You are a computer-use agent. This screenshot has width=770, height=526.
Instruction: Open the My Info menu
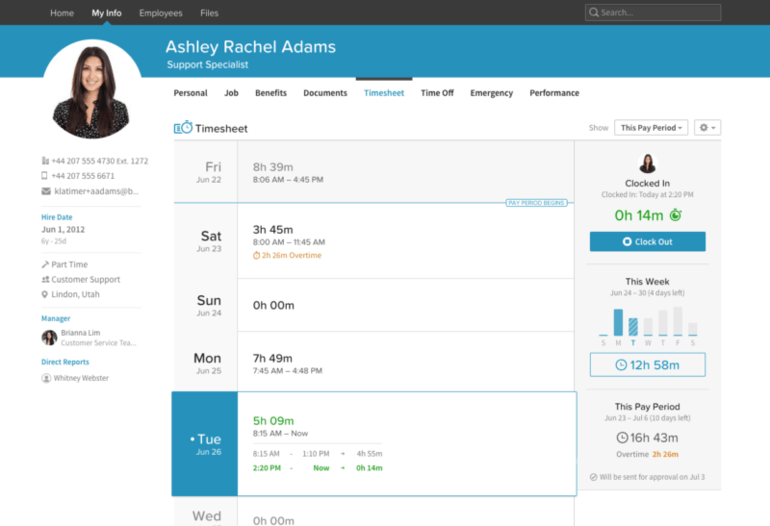pyautogui.click(x=107, y=13)
